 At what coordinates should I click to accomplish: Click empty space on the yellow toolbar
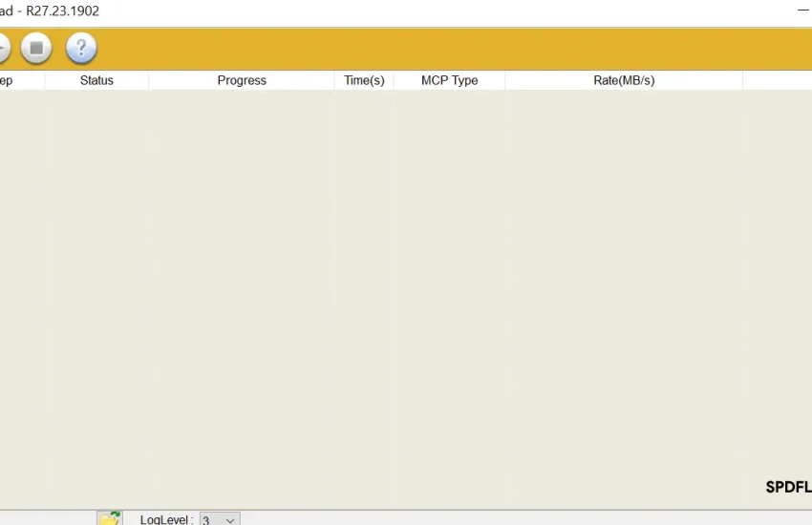[430, 48]
